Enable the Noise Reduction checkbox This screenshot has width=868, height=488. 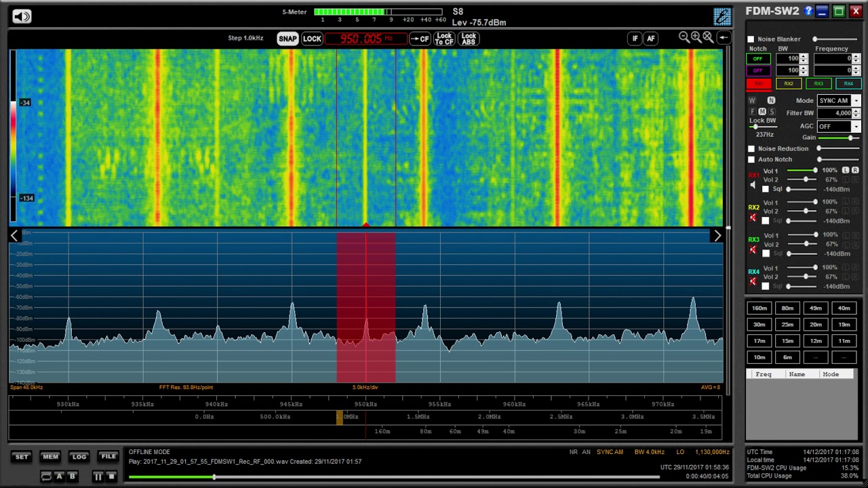[751, 149]
